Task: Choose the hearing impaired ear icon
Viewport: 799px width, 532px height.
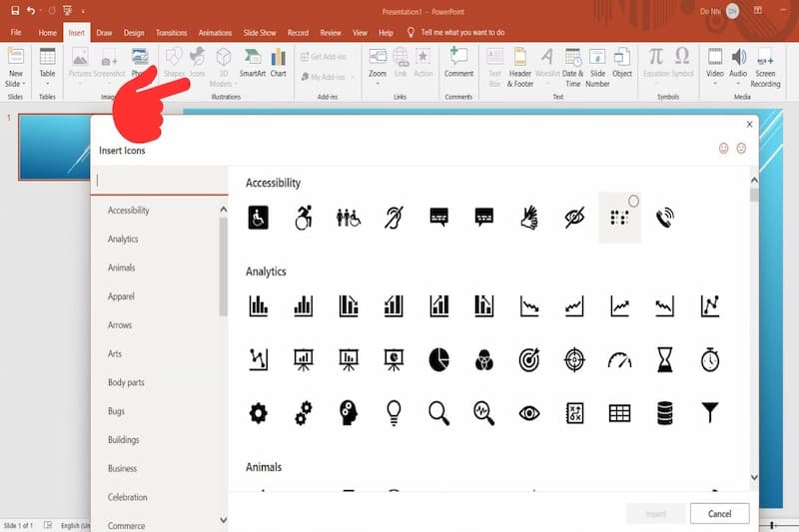Action: [394, 218]
